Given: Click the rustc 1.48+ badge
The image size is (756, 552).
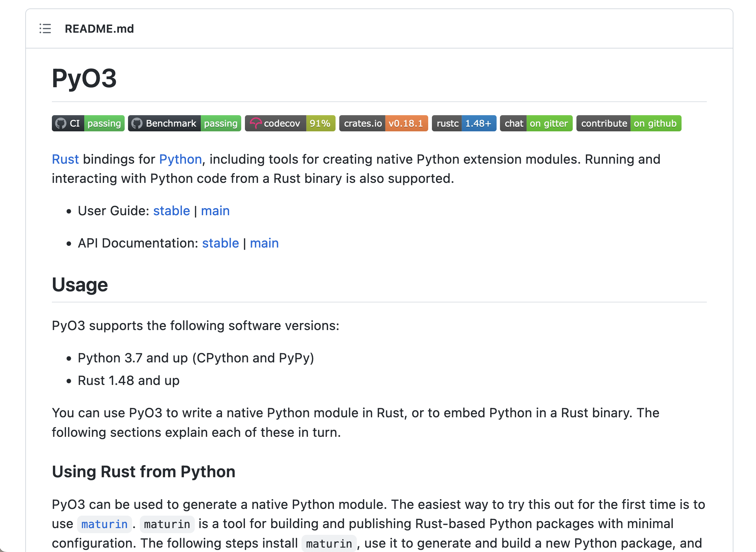Looking at the screenshot, I should tap(464, 123).
